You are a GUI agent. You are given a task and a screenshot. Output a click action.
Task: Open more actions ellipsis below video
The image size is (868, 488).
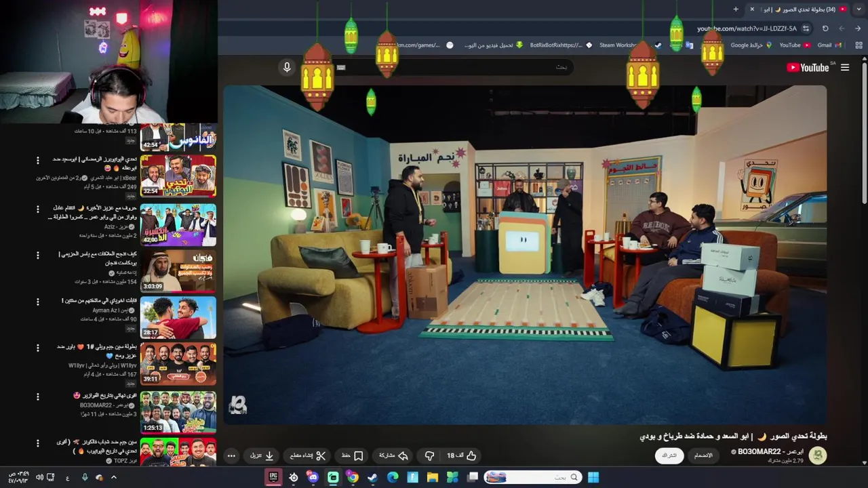click(231, 455)
